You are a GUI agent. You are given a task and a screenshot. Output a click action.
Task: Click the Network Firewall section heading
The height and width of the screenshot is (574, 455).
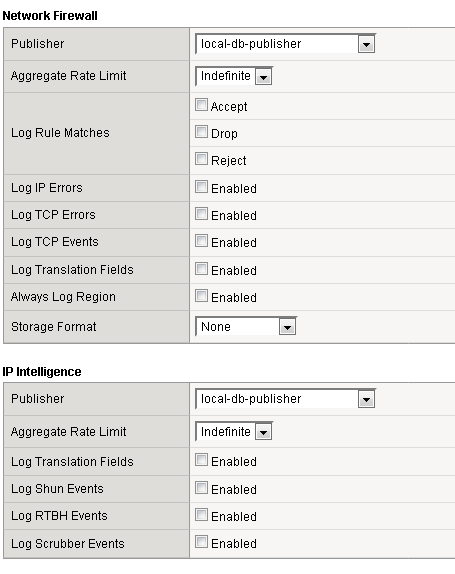point(50,16)
